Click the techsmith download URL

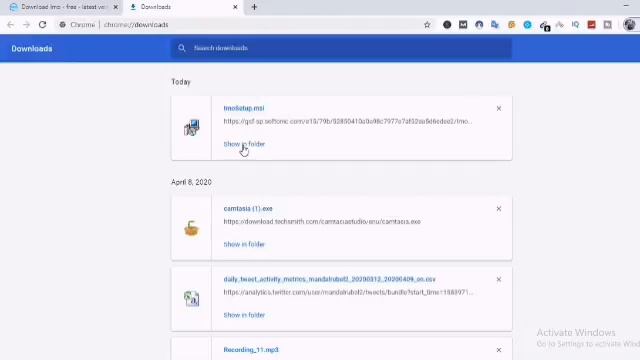point(322,222)
